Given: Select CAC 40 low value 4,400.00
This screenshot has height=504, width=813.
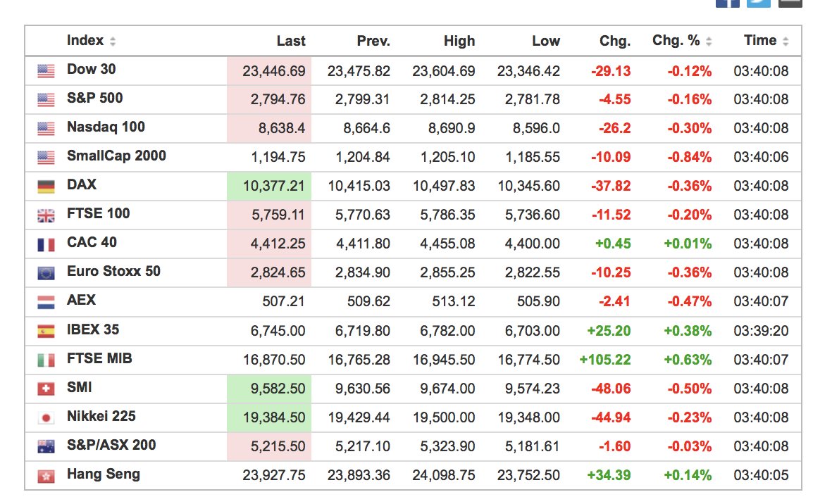Looking at the screenshot, I should 533,244.
